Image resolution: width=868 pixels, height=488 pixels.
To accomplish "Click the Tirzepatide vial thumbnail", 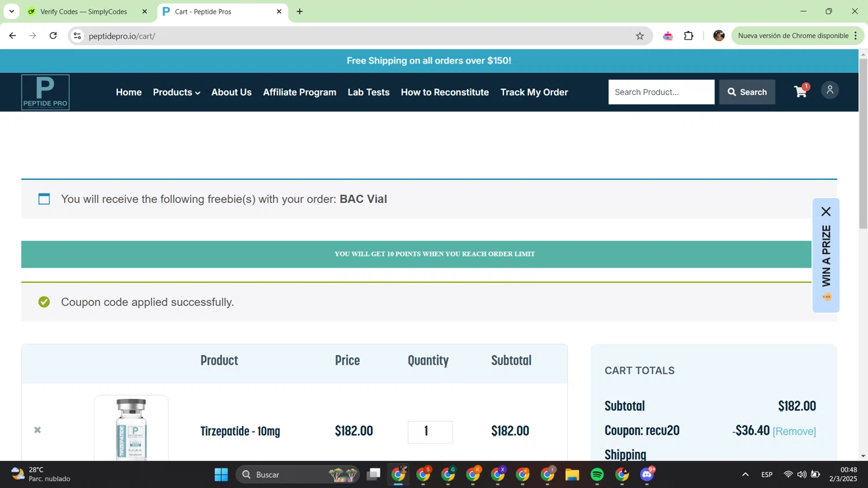I will 131,429.
